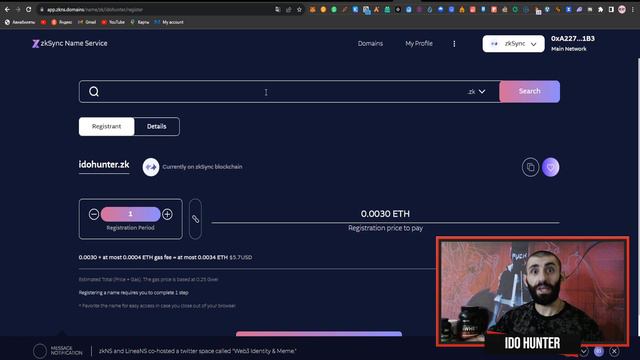
Task: Open the Chrome three-dot menu
Action: tap(632, 9)
